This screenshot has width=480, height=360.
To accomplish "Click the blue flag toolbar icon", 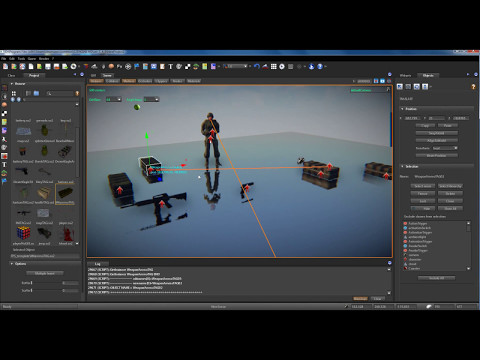I will (136, 67).
